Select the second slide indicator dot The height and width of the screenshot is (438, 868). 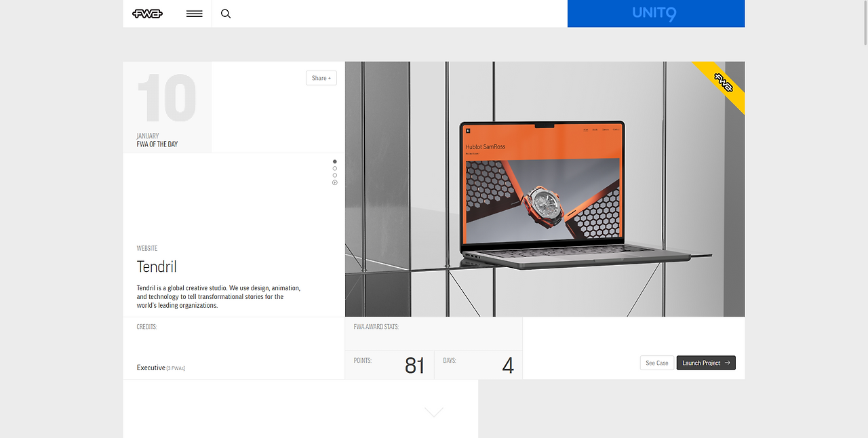coord(335,168)
